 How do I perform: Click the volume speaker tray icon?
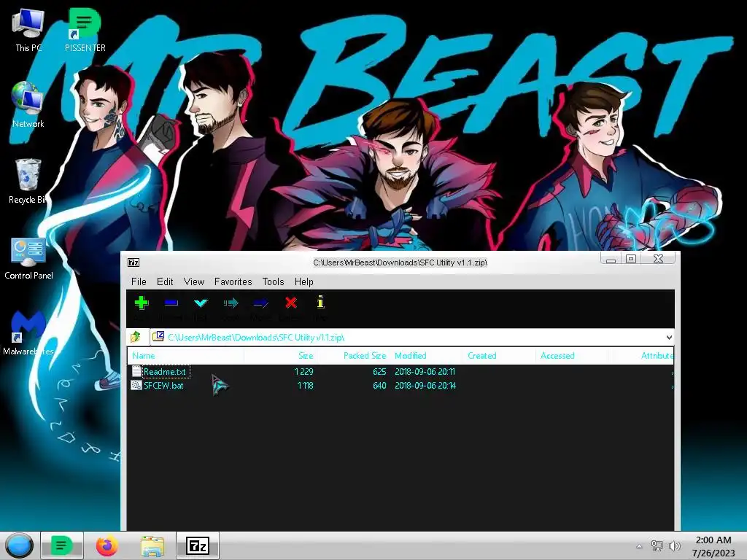coord(674,546)
